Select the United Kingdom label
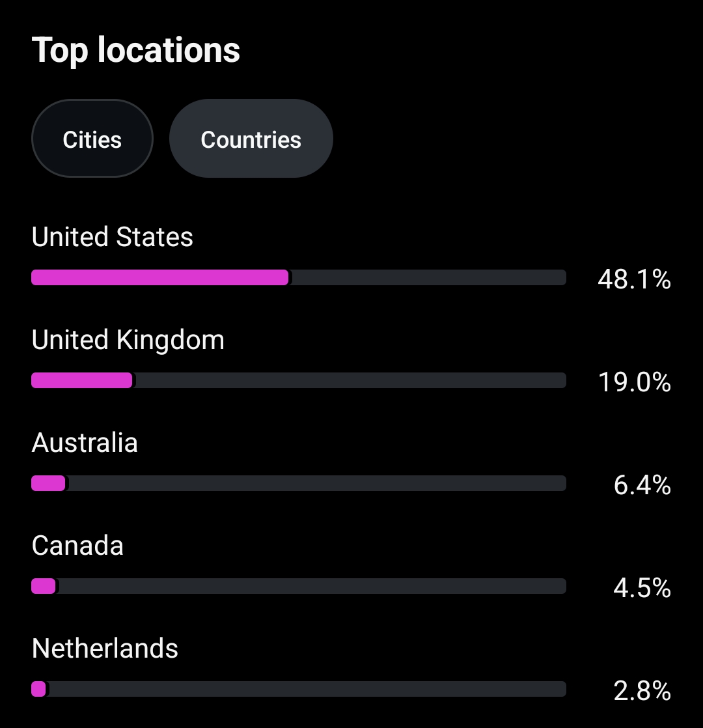This screenshot has height=728, width=703. point(128,340)
